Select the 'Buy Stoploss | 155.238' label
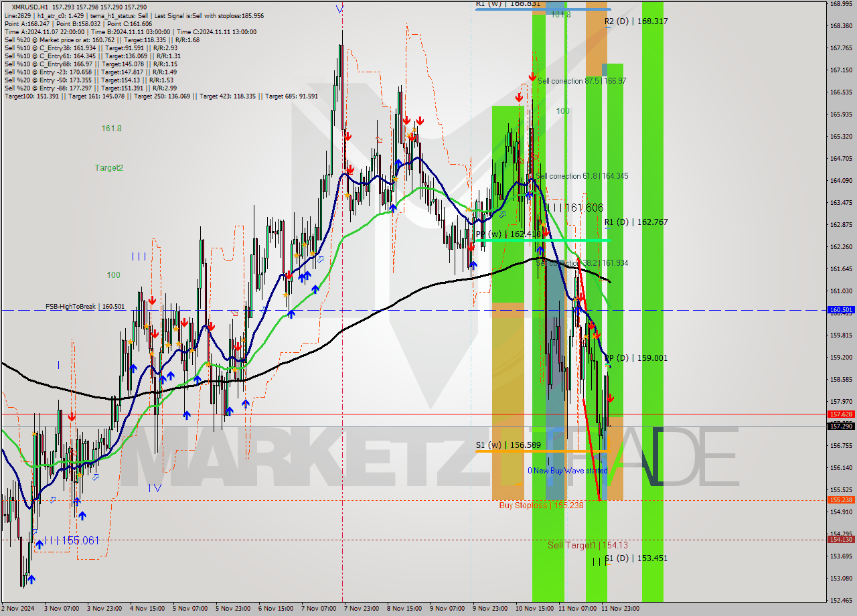 point(541,505)
